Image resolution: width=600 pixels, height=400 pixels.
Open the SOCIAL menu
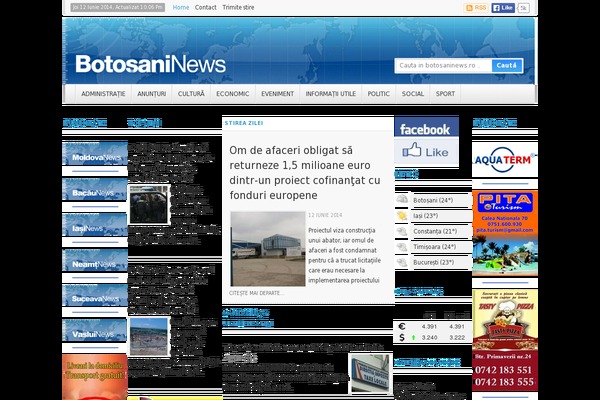[x=412, y=94]
